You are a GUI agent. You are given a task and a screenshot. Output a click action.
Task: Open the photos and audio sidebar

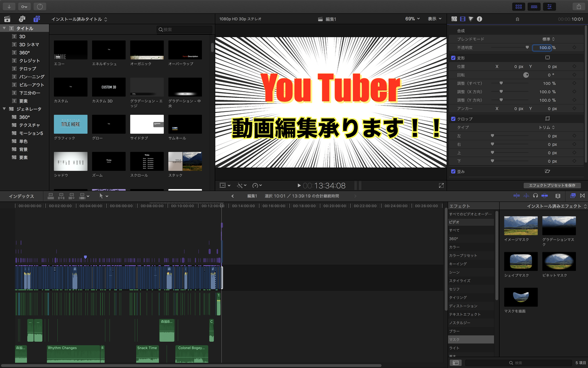22,19
